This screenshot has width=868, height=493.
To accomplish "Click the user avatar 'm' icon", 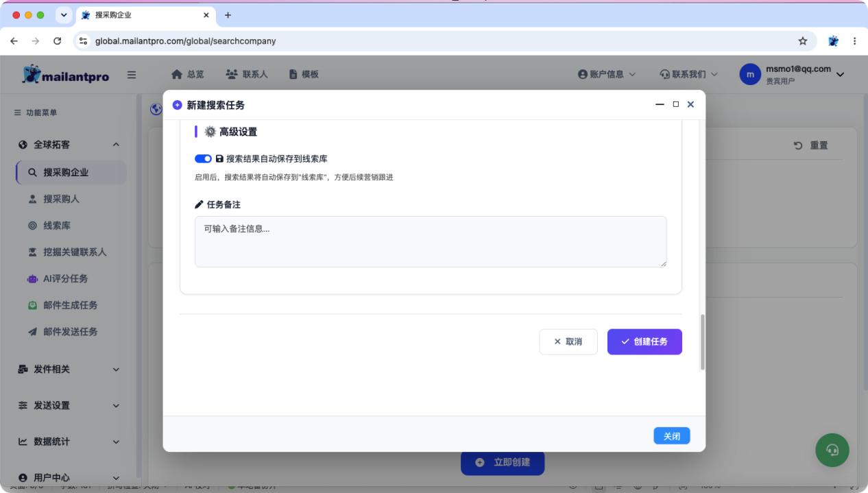I will pyautogui.click(x=750, y=74).
